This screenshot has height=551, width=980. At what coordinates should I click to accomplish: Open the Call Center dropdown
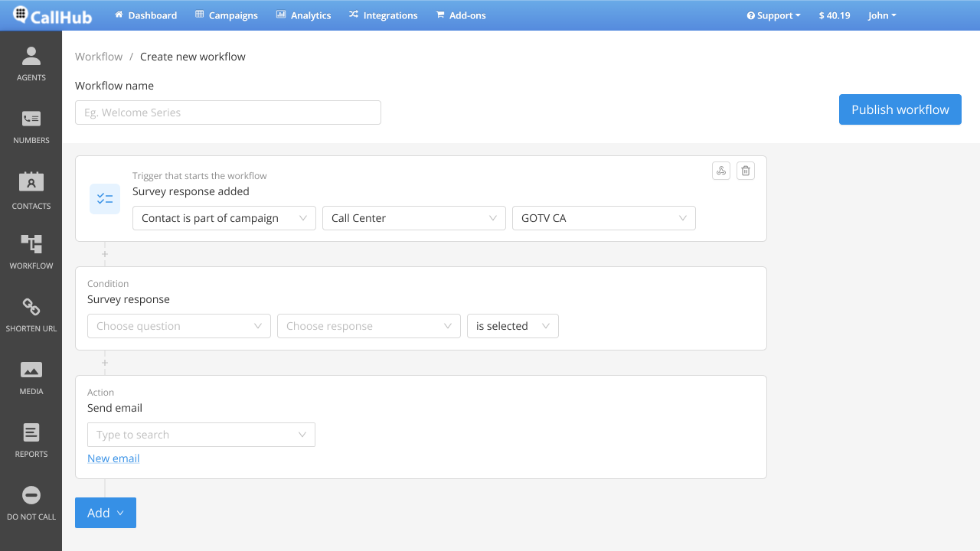point(414,218)
